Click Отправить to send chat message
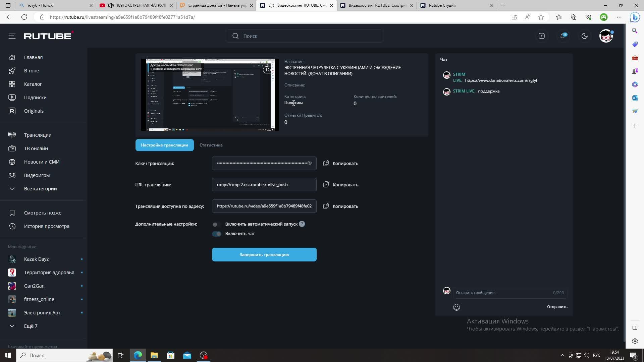The width and height of the screenshot is (644, 362). click(557, 307)
